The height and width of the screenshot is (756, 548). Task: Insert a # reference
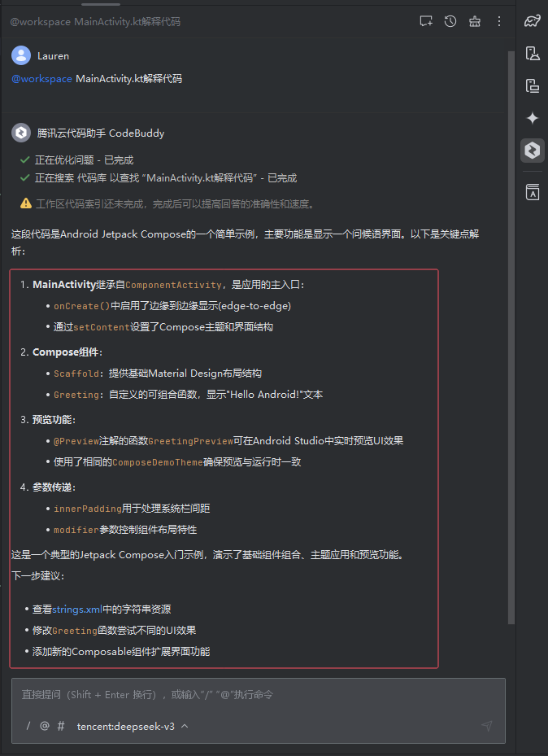click(x=61, y=726)
